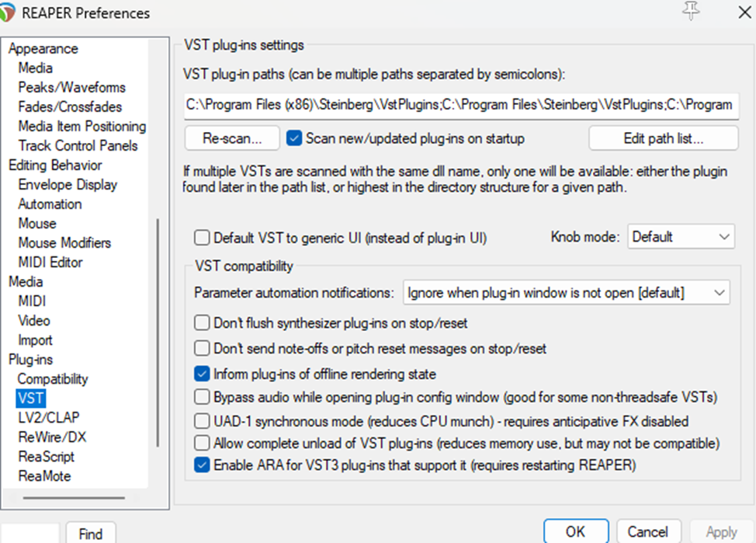This screenshot has height=543, width=756.
Task: Open the MIDI Editor preferences page
Action: (x=50, y=262)
